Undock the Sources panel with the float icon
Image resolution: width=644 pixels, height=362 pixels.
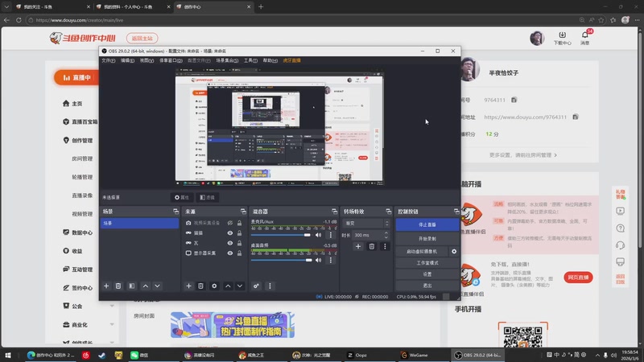(243, 212)
